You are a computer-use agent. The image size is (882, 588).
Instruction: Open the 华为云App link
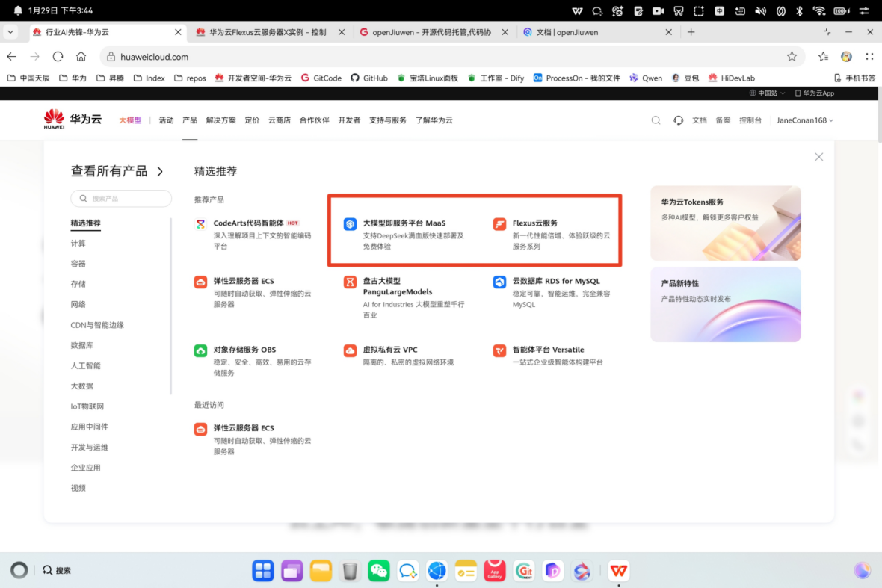[815, 93]
